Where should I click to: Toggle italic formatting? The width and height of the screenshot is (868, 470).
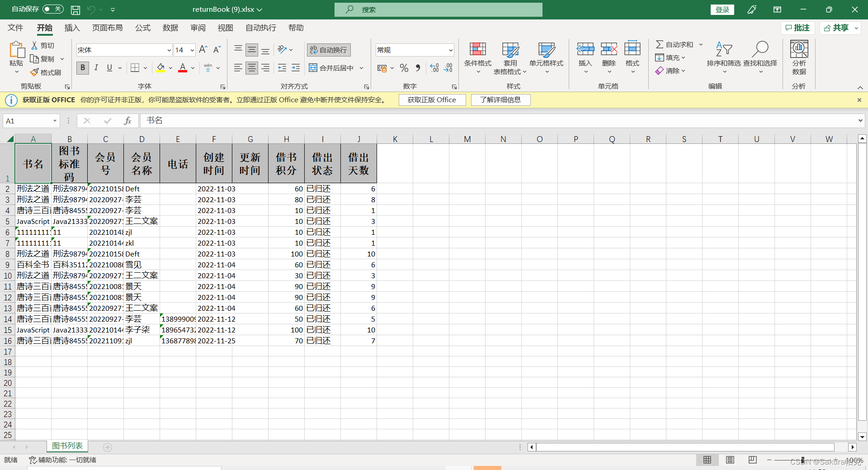point(96,68)
